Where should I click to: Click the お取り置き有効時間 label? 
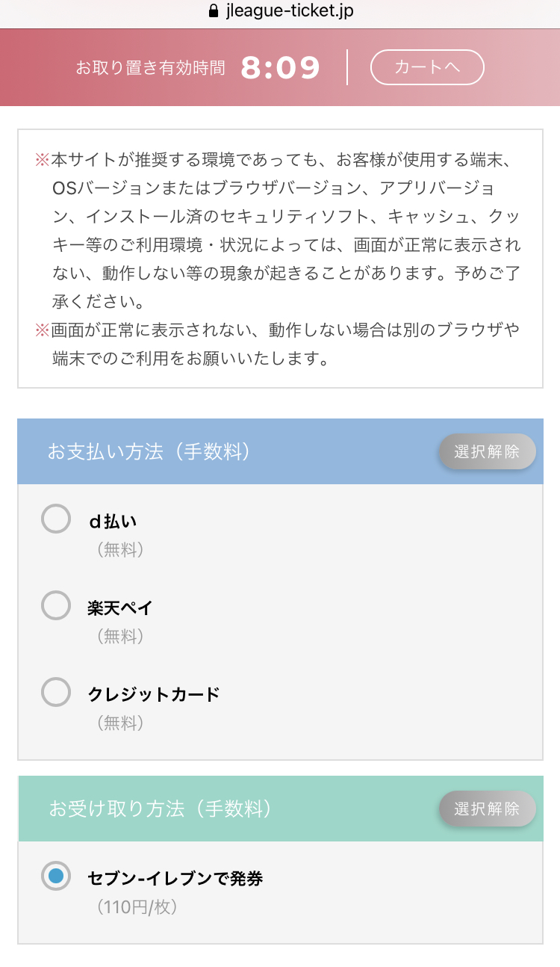150,68
